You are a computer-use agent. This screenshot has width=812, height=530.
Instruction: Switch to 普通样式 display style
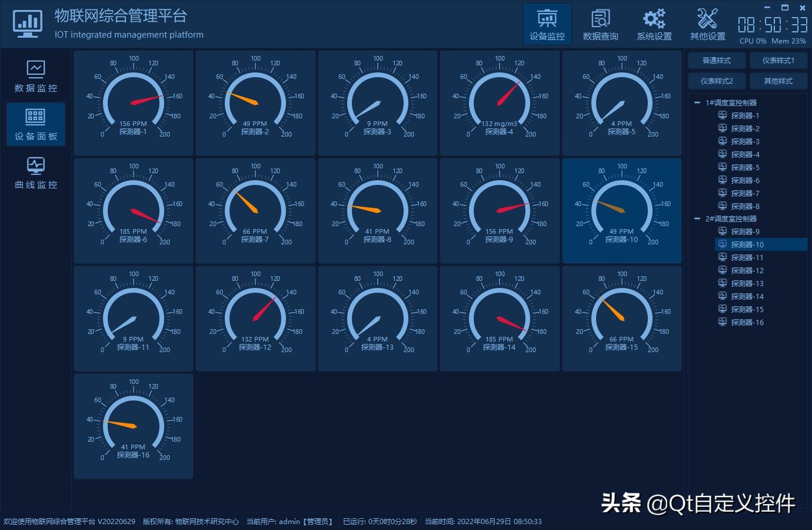(x=717, y=61)
